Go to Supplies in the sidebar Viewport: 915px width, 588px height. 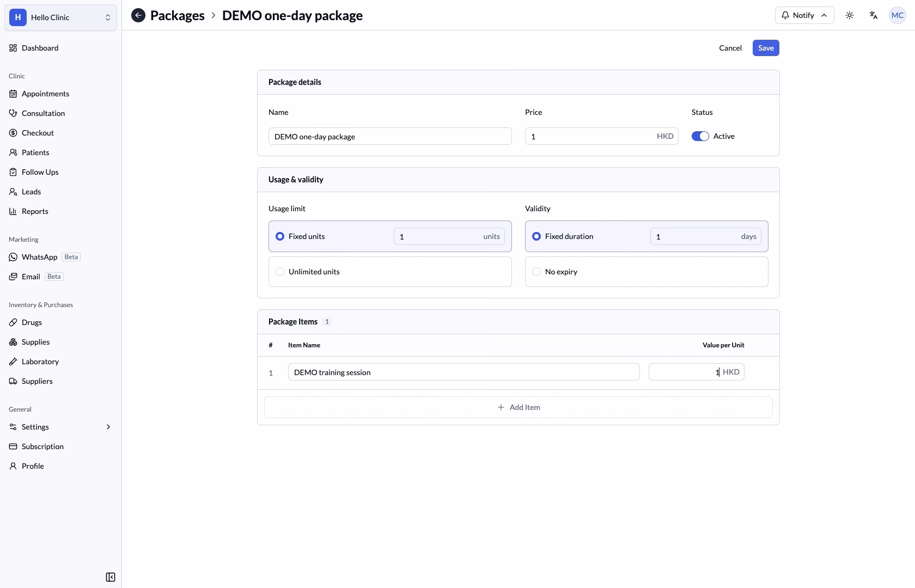[x=61, y=342]
